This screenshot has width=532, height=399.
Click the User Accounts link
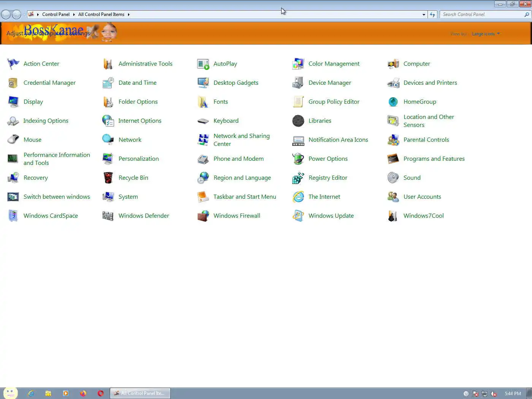[422, 197]
